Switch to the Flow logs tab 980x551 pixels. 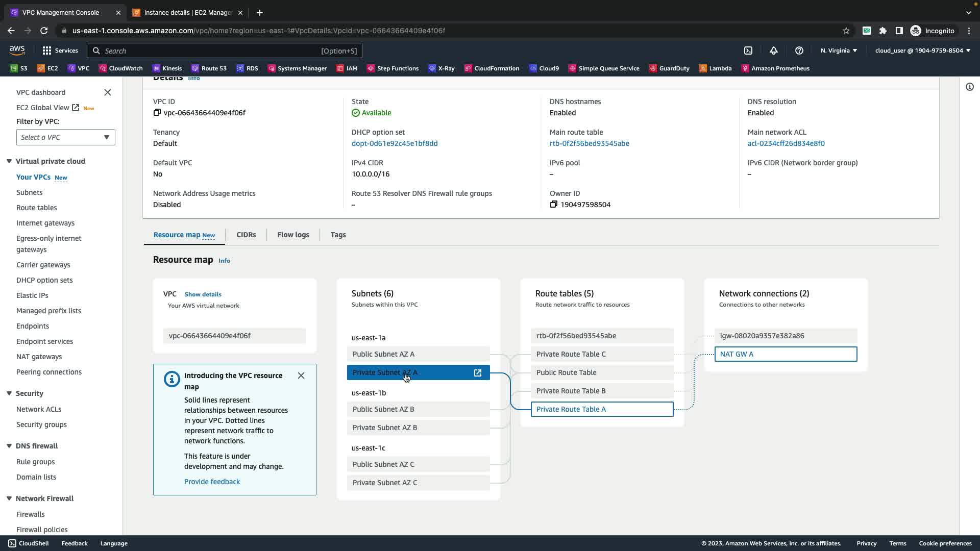[293, 235]
